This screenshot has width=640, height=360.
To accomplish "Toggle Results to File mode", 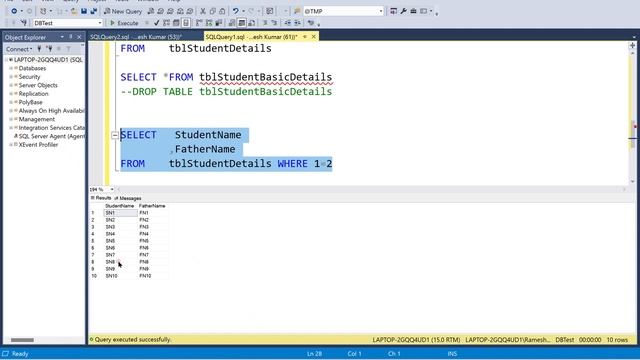I will coord(251,23).
